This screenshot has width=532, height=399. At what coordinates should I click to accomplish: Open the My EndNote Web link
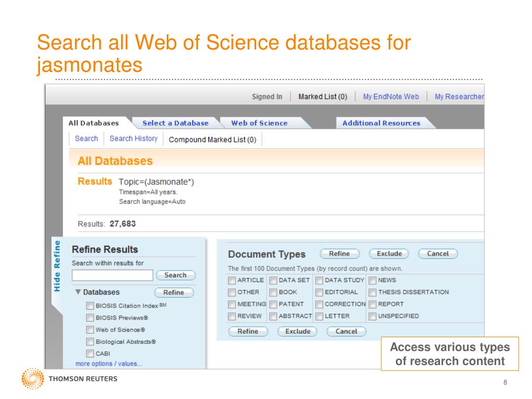[391, 97]
